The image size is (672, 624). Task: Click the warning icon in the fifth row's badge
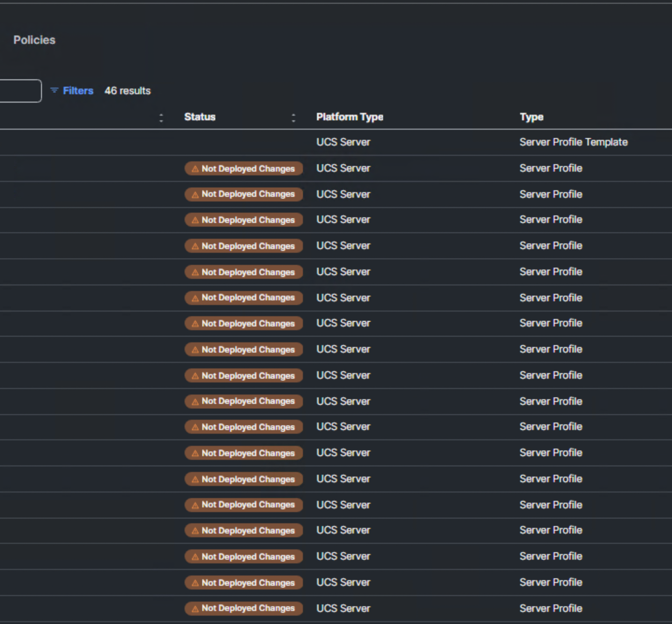[x=194, y=272]
